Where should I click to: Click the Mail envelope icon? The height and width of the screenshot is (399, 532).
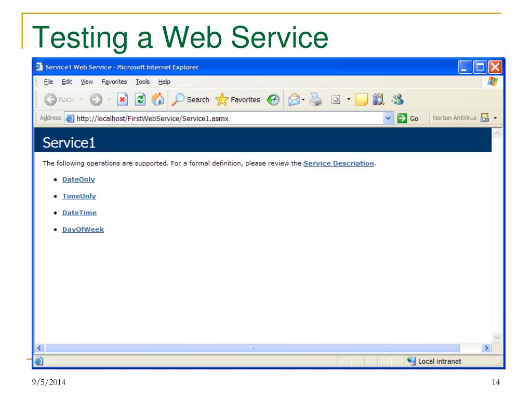(294, 100)
